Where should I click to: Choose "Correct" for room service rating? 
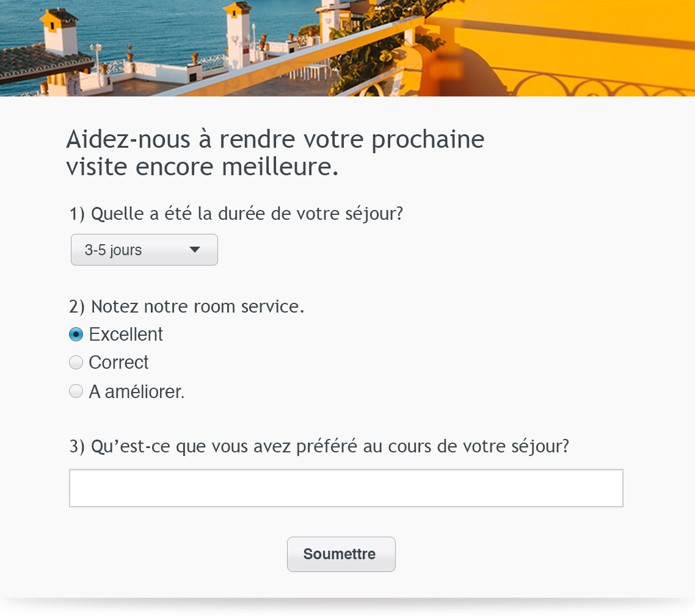click(x=76, y=362)
